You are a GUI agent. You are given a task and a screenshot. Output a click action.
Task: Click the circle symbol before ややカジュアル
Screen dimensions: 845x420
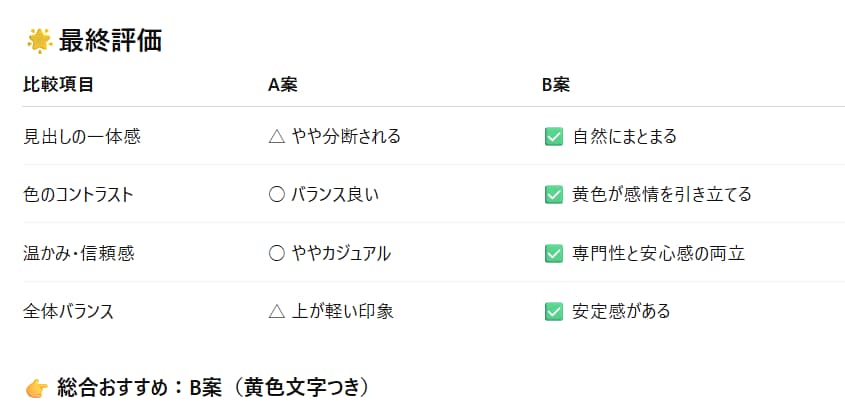click(278, 253)
